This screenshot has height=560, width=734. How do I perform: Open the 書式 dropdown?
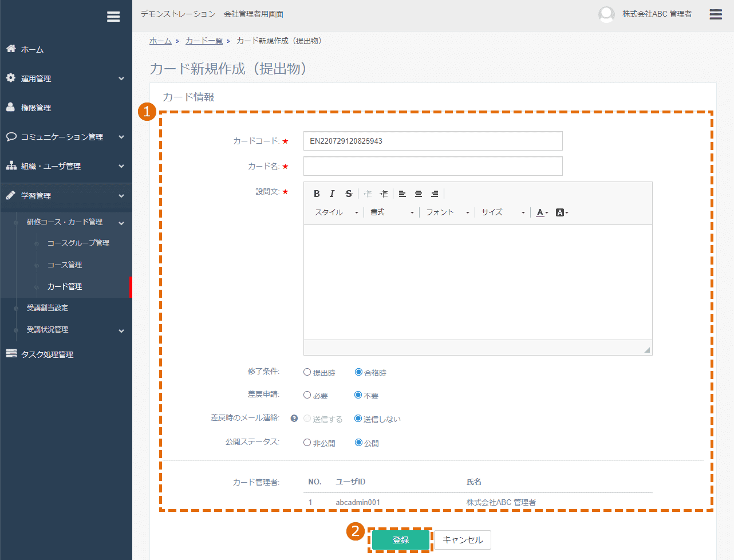(392, 212)
